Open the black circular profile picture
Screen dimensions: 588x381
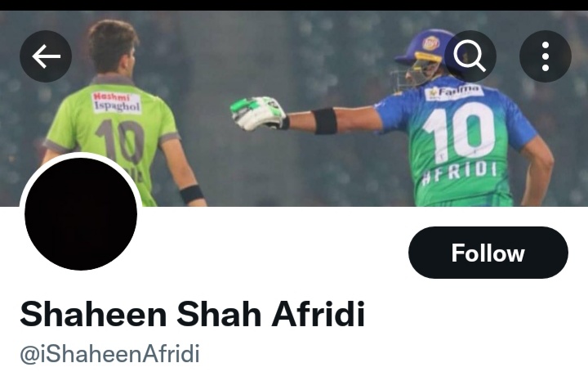tap(81, 213)
